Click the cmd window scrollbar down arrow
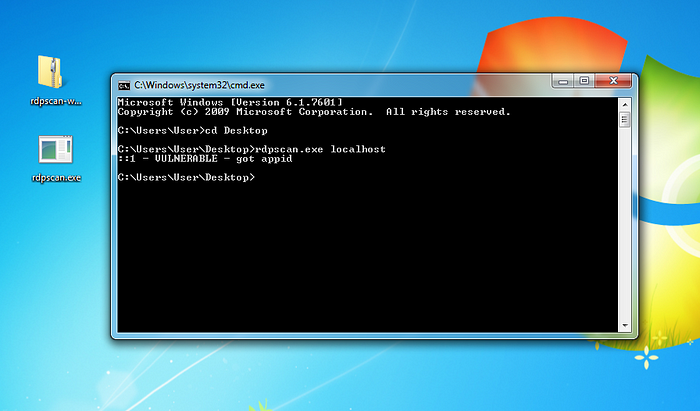This screenshot has width=700, height=411. tap(625, 326)
